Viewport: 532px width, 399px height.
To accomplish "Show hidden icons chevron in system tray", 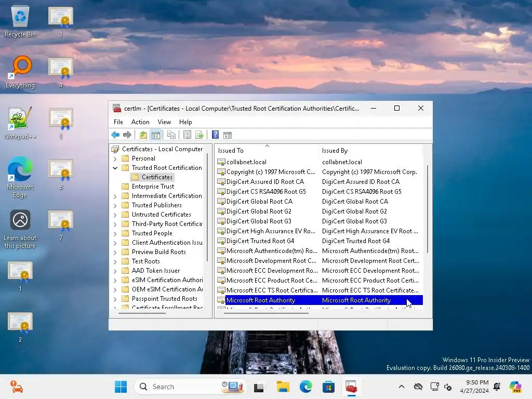I will coord(402,387).
